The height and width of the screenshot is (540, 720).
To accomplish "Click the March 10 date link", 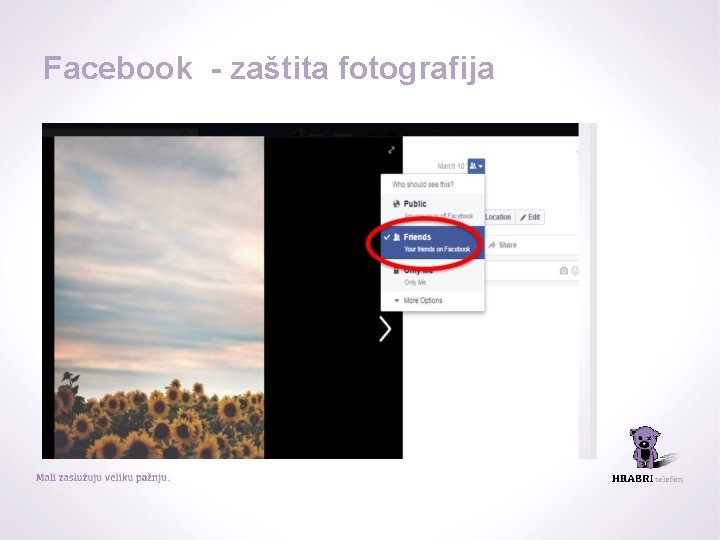I will (450, 166).
